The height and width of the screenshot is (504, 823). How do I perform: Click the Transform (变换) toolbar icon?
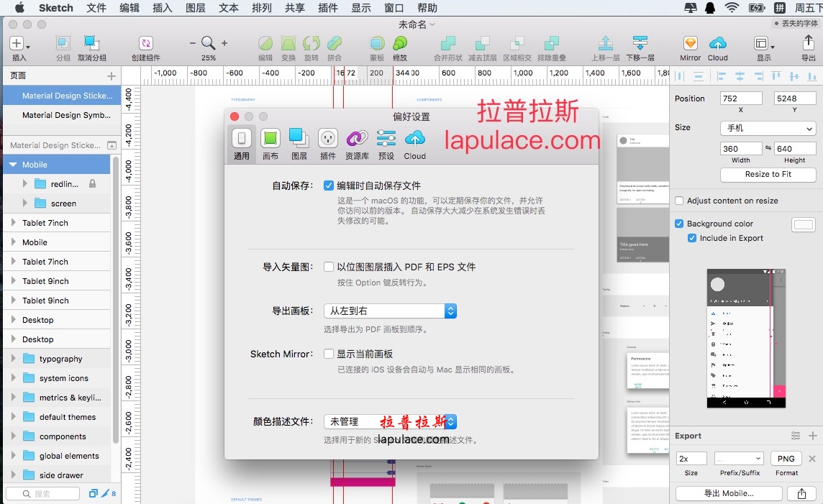tap(288, 43)
